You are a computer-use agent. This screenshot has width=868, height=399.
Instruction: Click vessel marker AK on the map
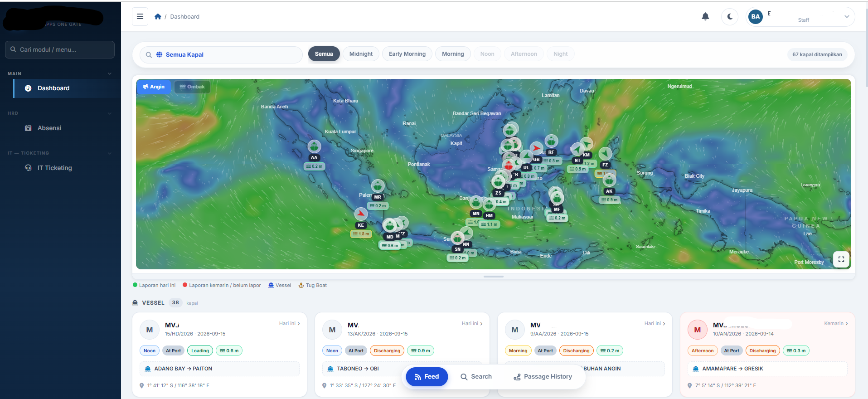tap(609, 180)
